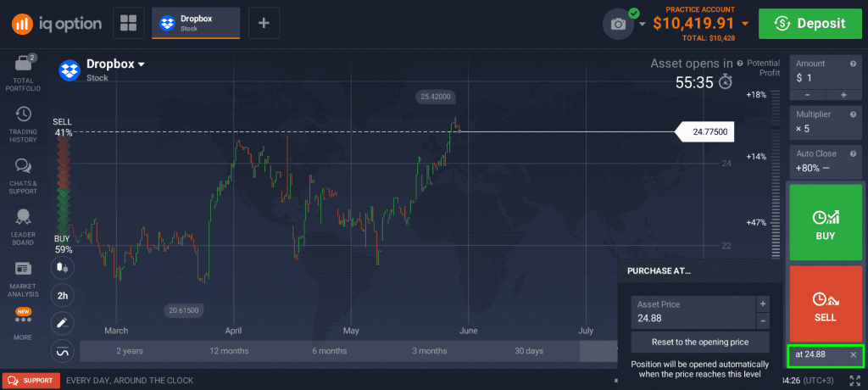
Task: Click the IQ Option logo
Action: click(x=57, y=23)
